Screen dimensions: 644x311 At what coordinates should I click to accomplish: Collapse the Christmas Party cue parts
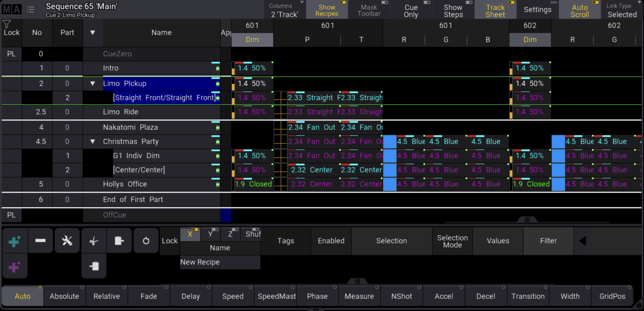click(93, 142)
